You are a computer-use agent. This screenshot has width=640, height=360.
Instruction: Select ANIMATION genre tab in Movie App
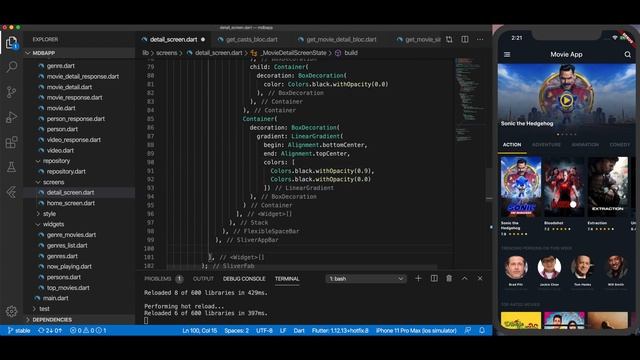(585, 145)
